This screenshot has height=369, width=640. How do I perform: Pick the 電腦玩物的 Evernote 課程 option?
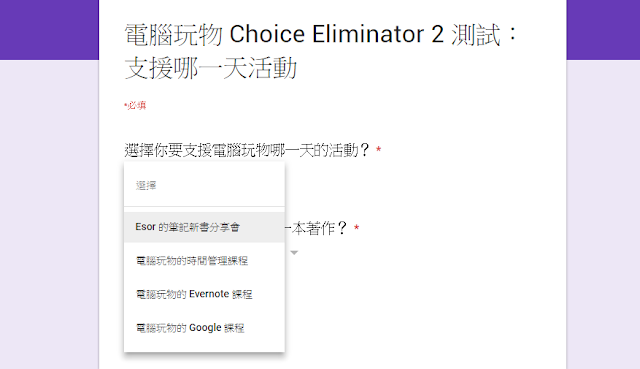click(x=204, y=294)
